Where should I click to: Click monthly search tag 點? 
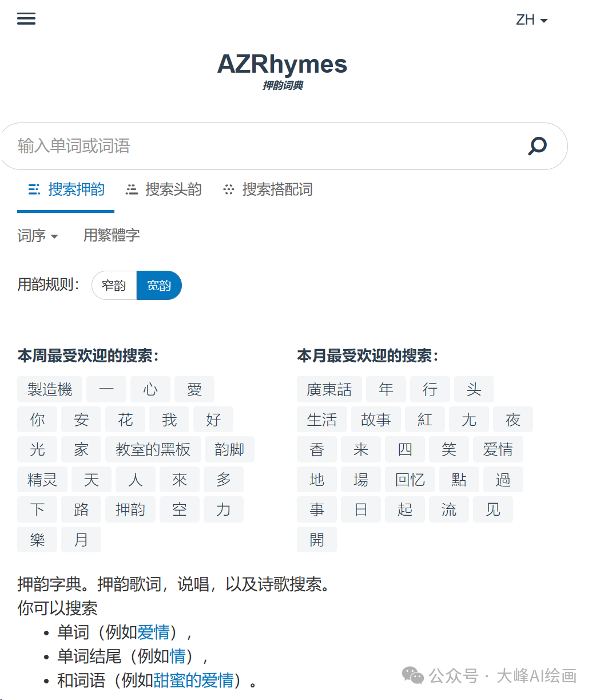459,480
